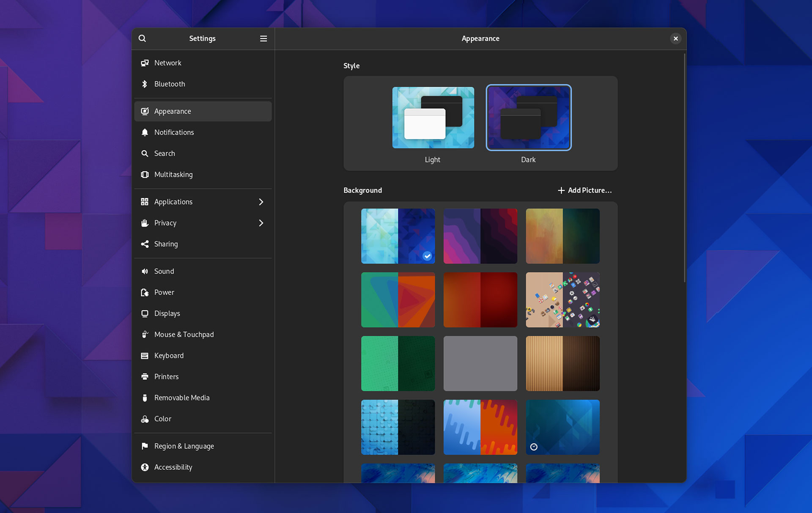The width and height of the screenshot is (812, 513).
Task: Select the grey solid color wallpaper
Action: click(480, 363)
